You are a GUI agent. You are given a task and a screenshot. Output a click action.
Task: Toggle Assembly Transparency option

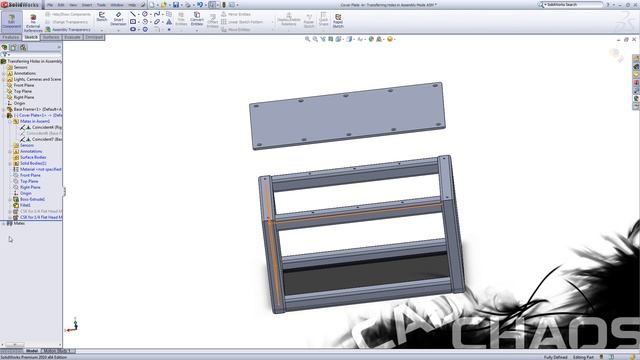click(x=68, y=29)
